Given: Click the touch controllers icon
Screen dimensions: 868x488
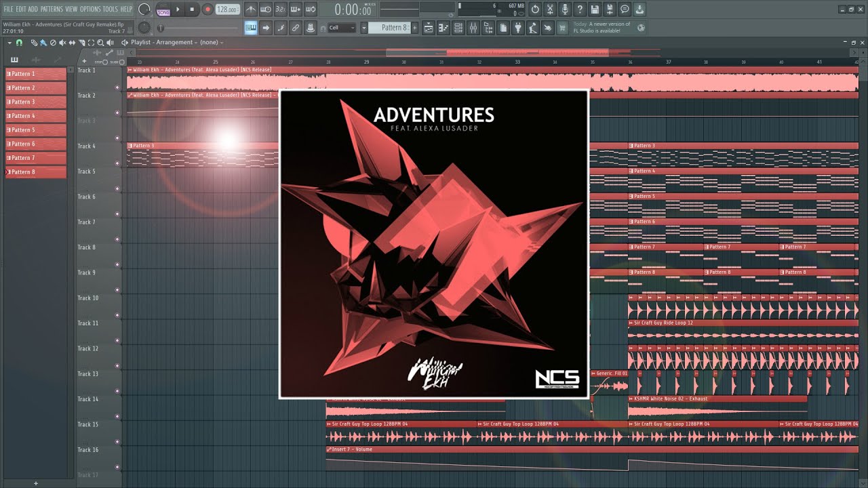Looking at the screenshot, I should (548, 27).
